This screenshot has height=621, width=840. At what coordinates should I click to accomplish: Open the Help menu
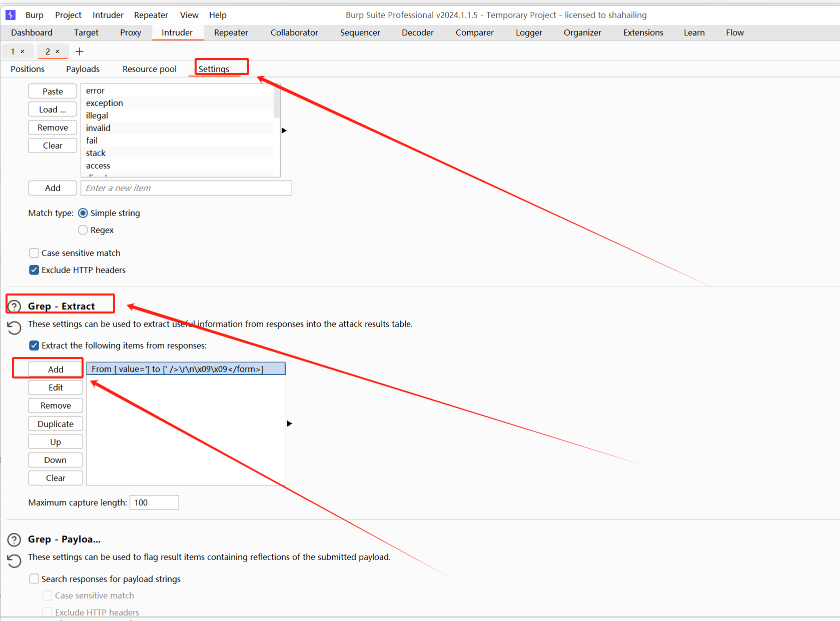218,15
